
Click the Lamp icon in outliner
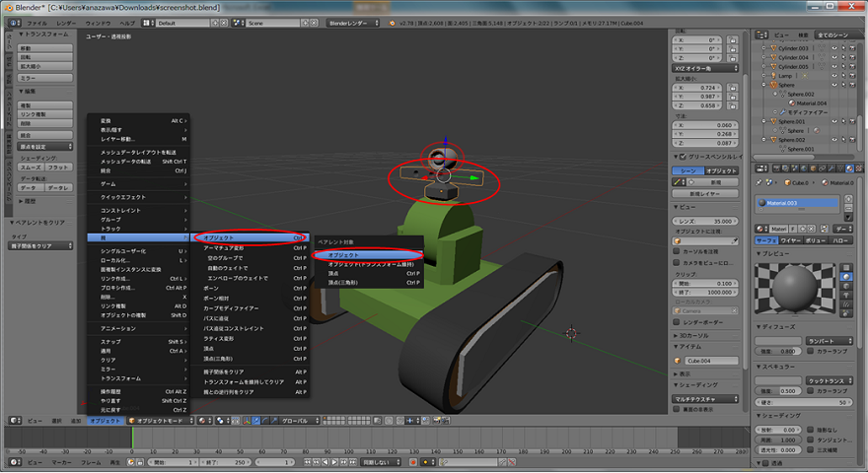pyautogui.click(x=773, y=75)
